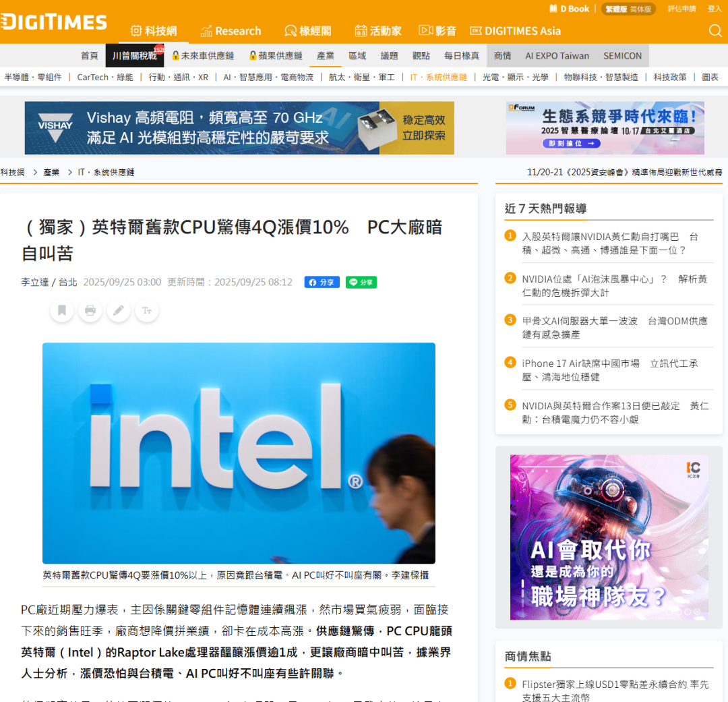
Task: Select 科技政策 category
Action: click(x=670, y=77)
